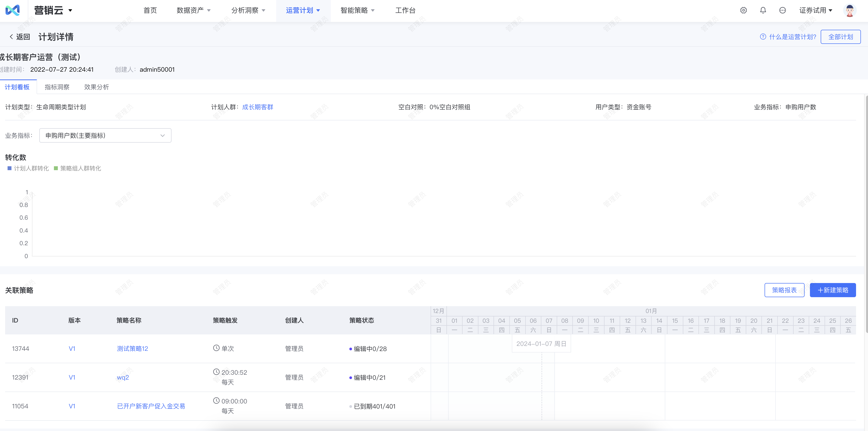Click the 编辑中0/28 status text
The height and width of the screenshot is (431, 868).
tap(370, 349)
